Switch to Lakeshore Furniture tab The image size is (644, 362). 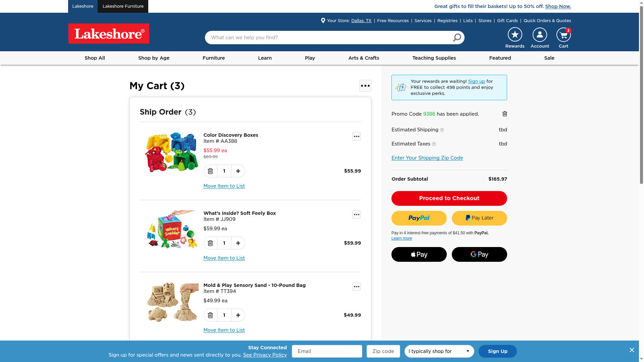[x=123, y=6]
